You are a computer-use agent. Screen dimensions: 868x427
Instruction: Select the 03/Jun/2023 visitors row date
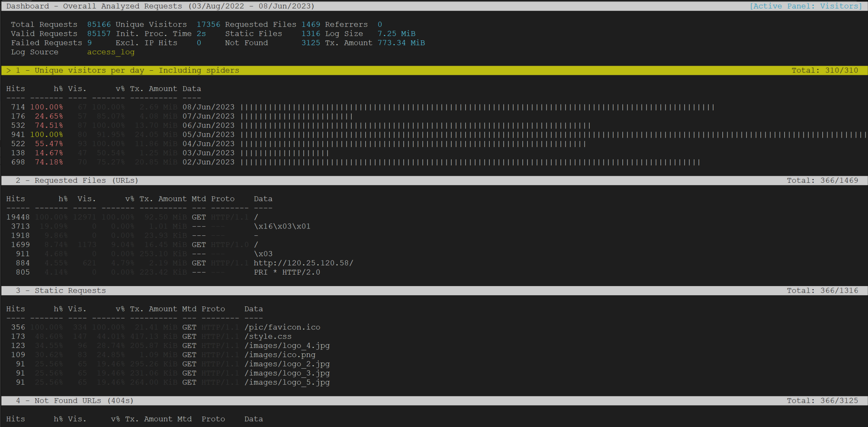pos(208,153)
